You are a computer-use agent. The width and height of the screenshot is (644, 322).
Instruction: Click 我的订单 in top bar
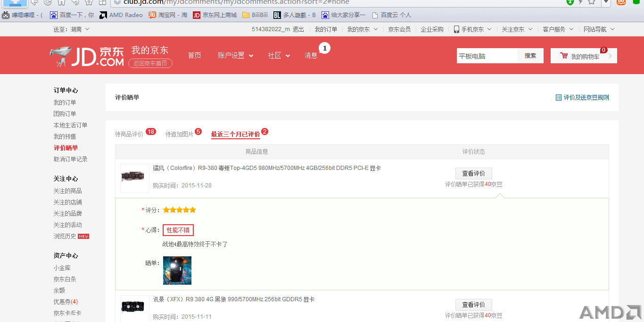coord(326,29)
